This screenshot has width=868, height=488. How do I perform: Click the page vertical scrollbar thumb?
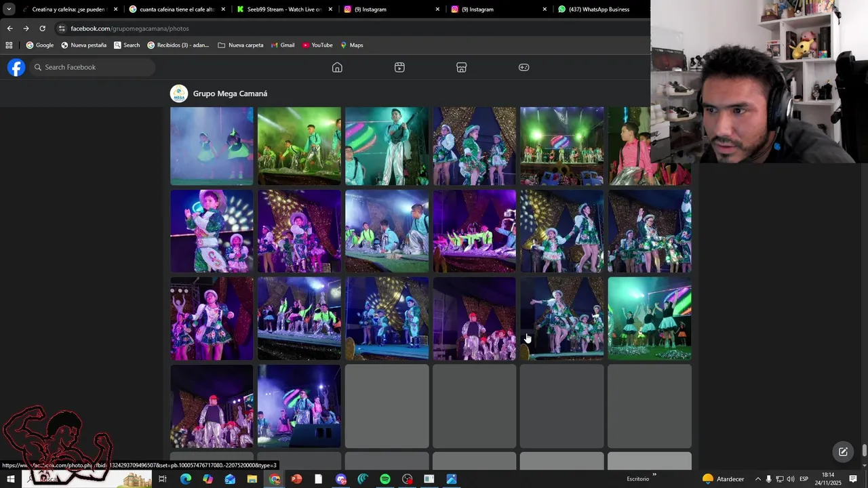[x=865, y=451]
